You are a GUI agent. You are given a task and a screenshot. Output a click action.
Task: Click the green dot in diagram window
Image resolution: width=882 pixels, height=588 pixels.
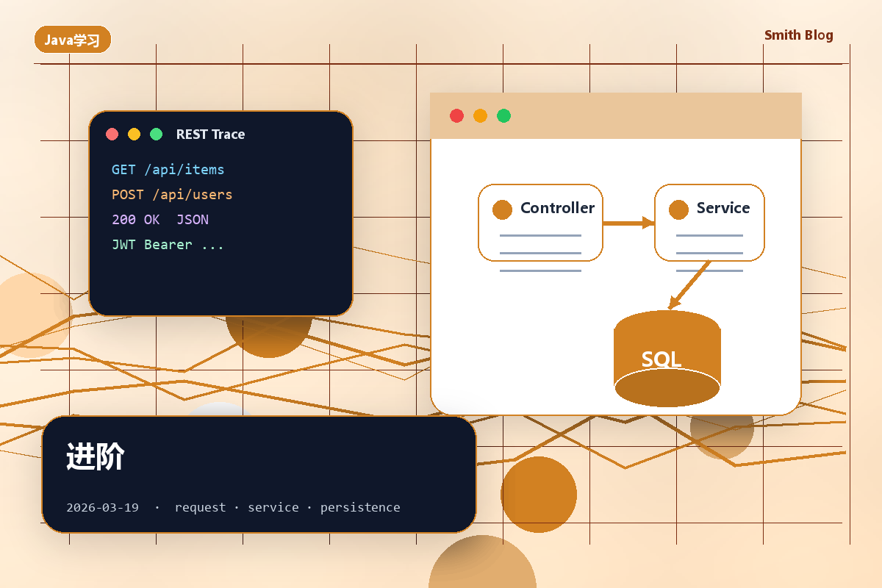[503, 115]
